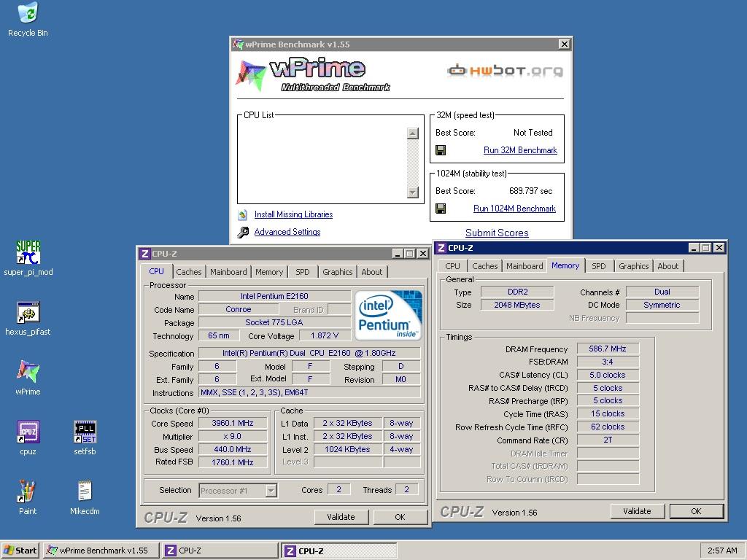
Task: Click Core Speed value 3960.1 MHz
Action: point(233,423)
